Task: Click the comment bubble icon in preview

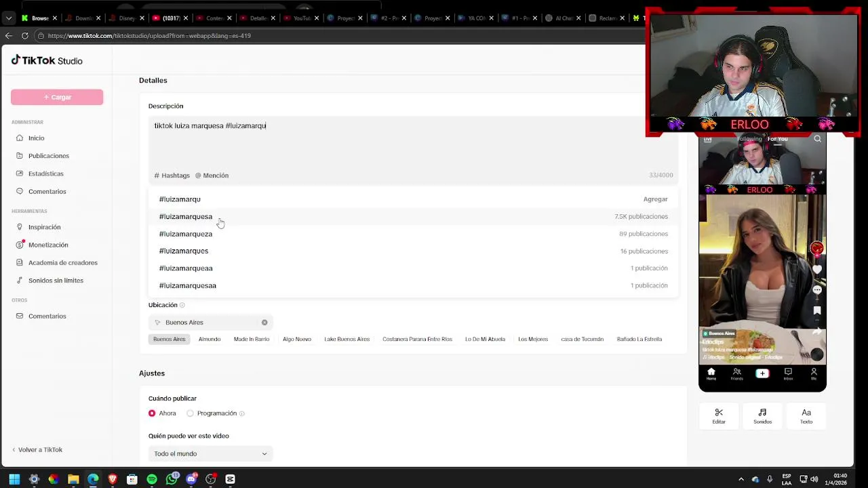Action: pos(817,290)
